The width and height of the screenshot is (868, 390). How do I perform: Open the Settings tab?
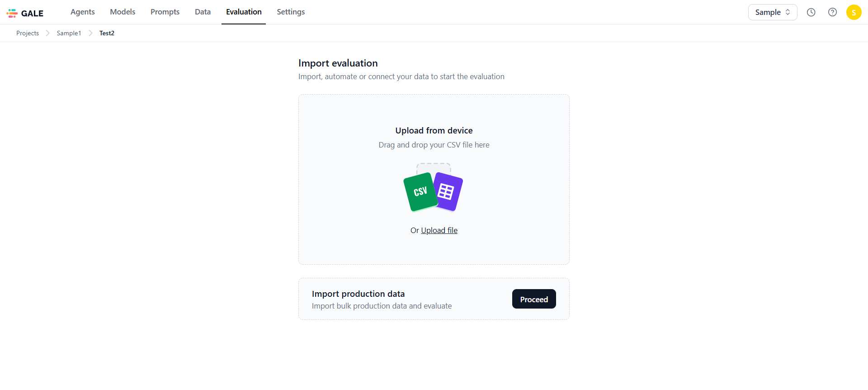[291, 12]
